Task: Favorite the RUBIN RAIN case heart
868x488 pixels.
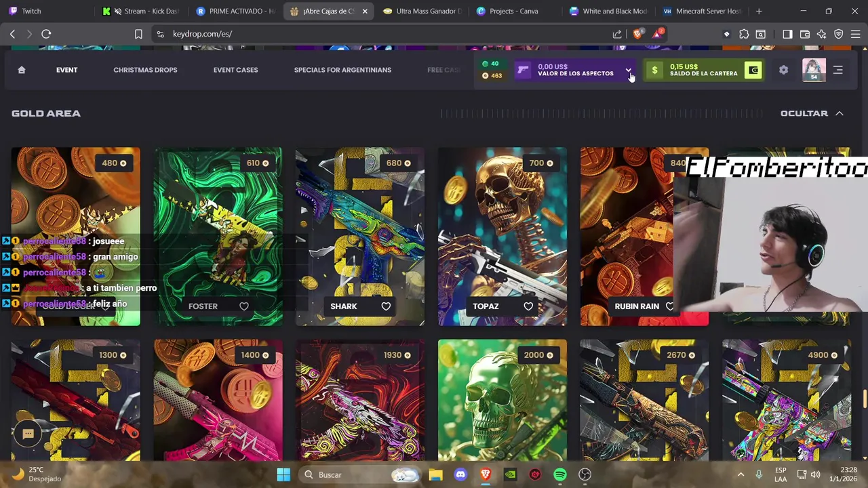Action: tap(670, 306)
